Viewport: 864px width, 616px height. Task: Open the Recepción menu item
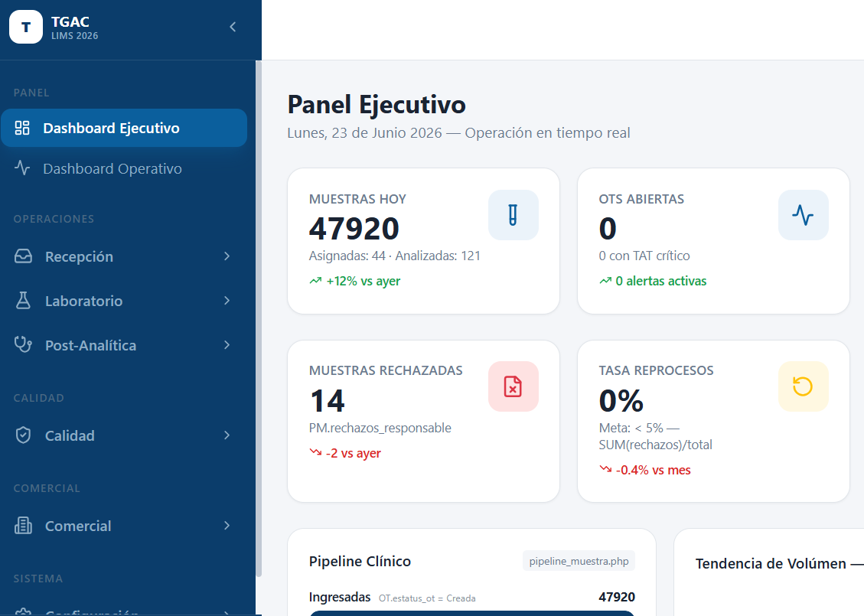pyautogui.click(x=124, y=256)
